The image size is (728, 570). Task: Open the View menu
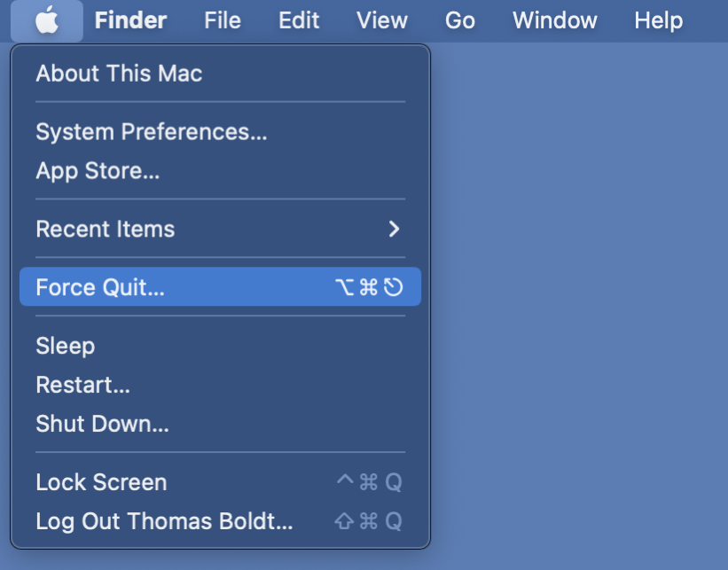(x=381, y=20)
